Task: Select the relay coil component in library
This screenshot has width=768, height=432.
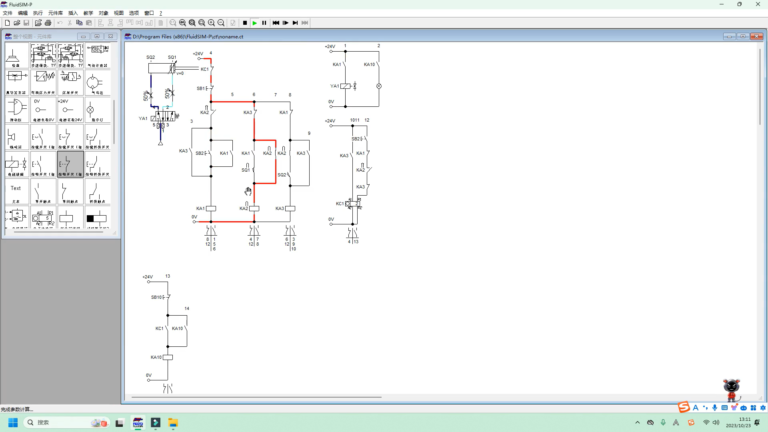Action: click(x=71, y=218)
